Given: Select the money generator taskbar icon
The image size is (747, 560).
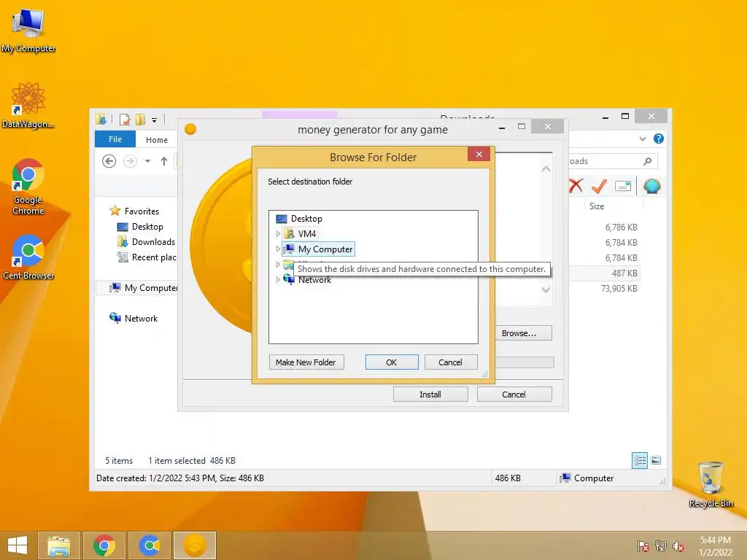Looking at the screenshot, I should pos(195,545).
